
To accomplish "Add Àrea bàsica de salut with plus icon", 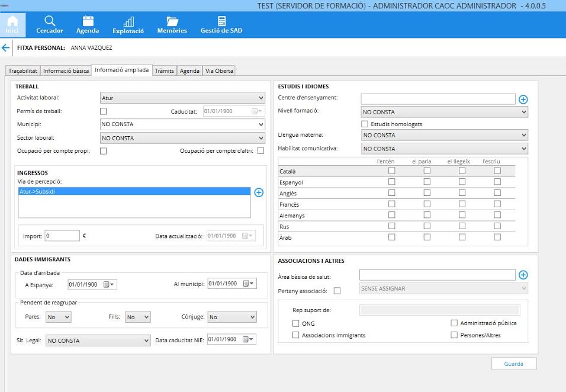I will (523, 275).
